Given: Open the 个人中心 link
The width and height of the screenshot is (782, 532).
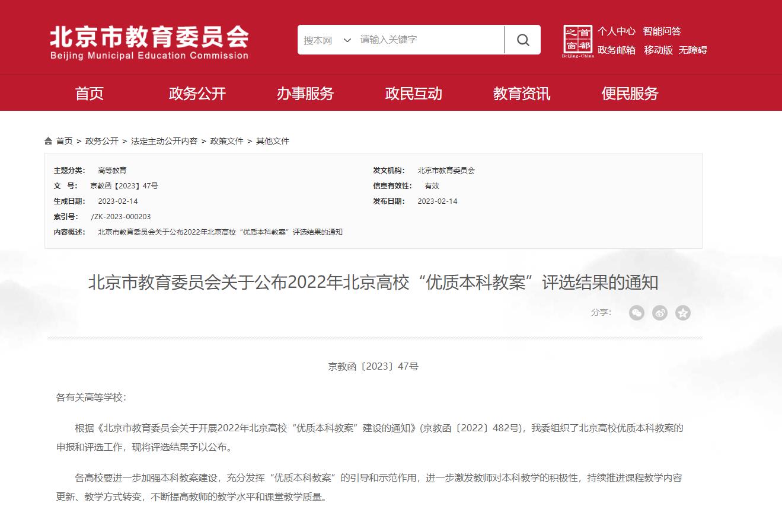Looking at the screenshot, I should click(x=616, y=31).
